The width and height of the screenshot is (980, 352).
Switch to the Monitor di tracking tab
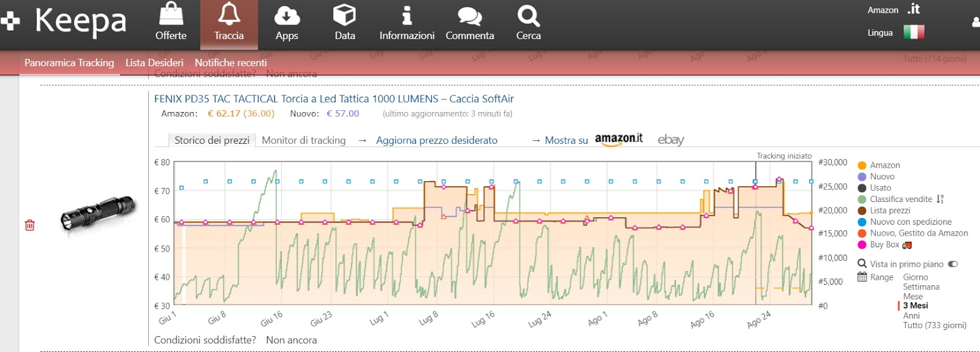[304, 140]
